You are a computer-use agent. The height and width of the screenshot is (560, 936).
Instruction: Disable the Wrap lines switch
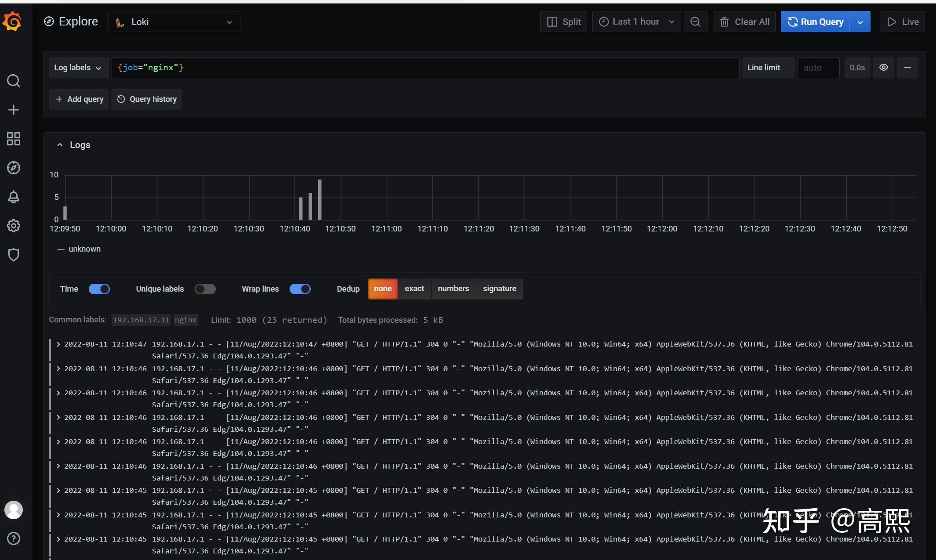[x=300, y=289]
